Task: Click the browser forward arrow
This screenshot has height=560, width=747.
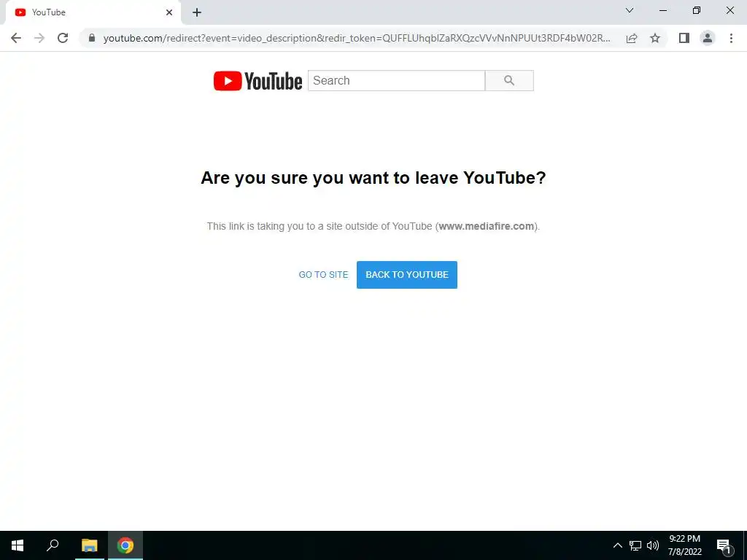Action: [39, 38]
